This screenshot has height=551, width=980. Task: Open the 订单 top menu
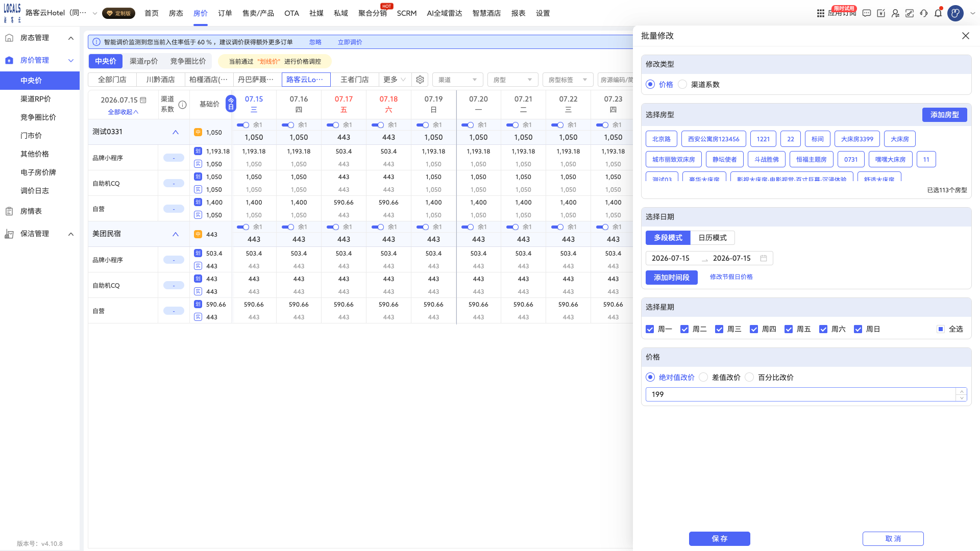pyautogui.click(x=225, y=13)
